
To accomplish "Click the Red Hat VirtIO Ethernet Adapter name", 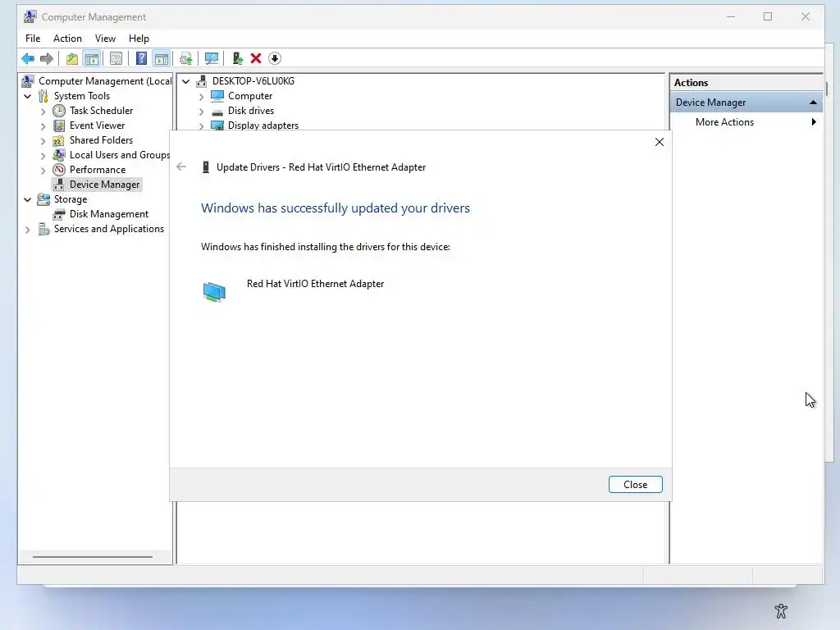I will 315,283.
